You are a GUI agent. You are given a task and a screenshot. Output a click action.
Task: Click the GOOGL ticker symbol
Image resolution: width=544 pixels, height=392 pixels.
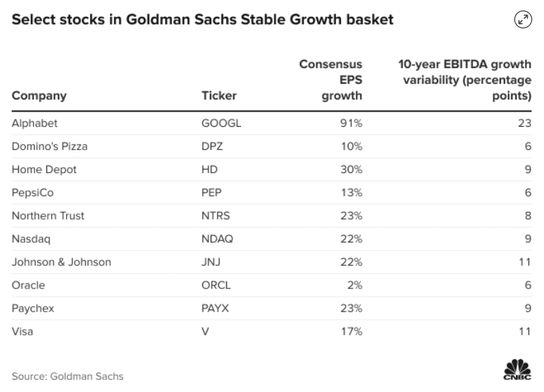click(x=222, y=123)
